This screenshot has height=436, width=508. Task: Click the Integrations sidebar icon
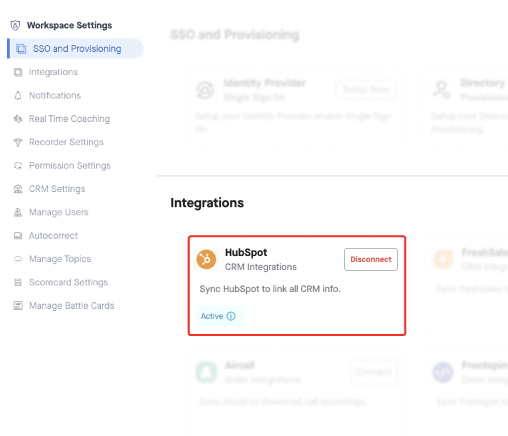click(x=18, y=72)
